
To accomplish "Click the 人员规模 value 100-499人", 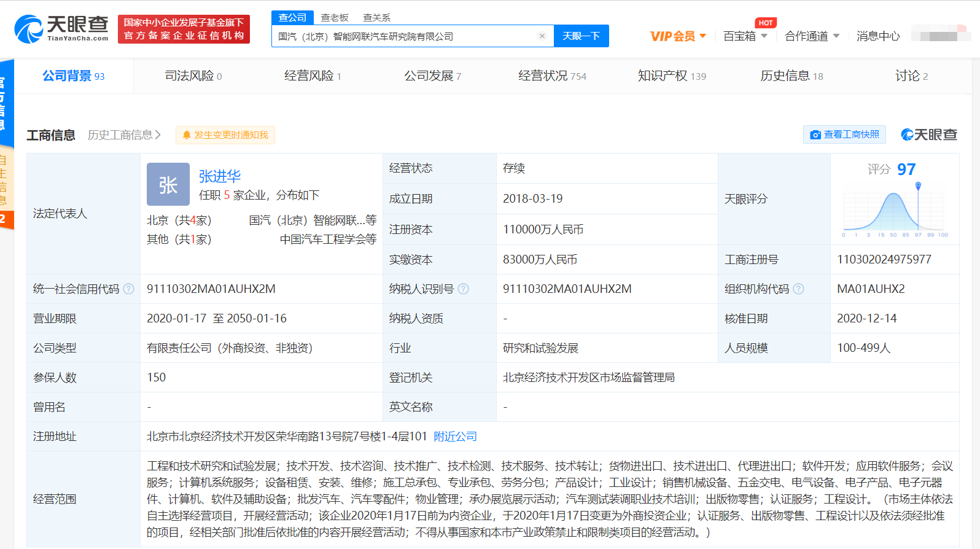I will 863,348.
